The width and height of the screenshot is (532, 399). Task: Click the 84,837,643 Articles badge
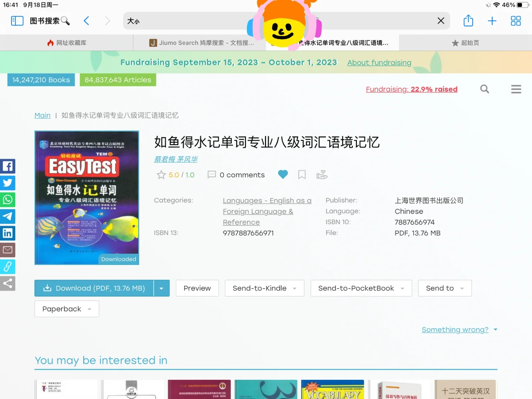[118, 80]
